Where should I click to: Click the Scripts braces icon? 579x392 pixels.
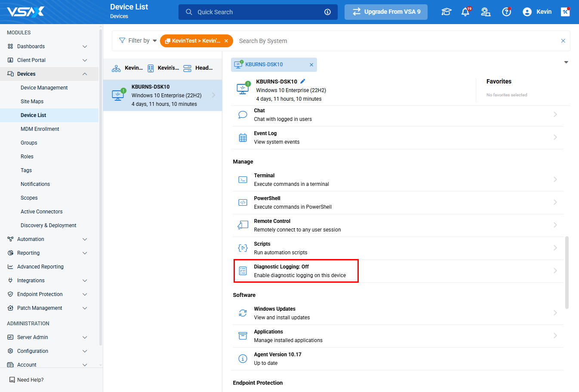(x=243, y=248)
